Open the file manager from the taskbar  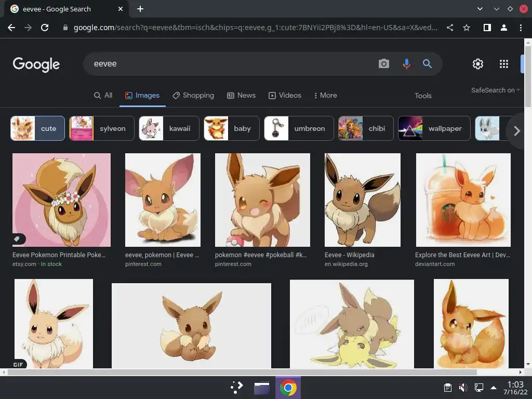262,388
